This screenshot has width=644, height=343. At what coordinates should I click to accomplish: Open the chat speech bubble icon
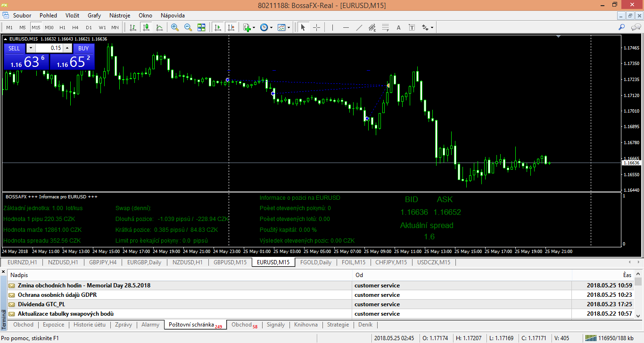(x=635, y=27)
